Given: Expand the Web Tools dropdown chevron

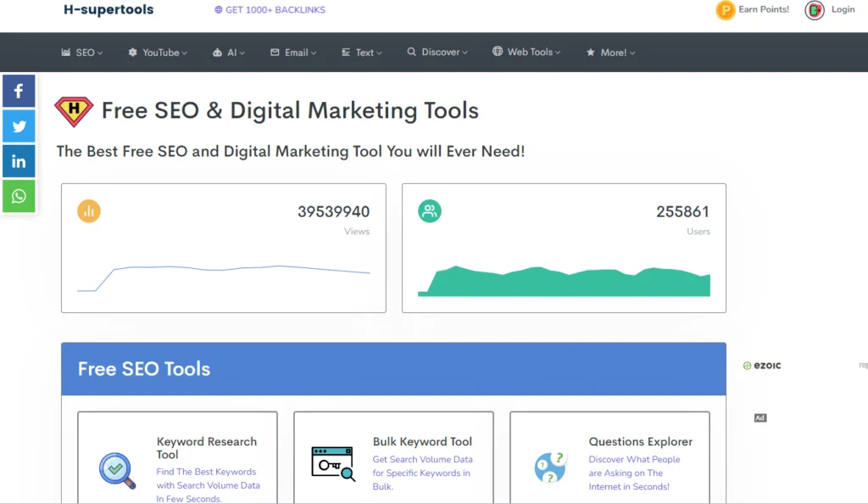Looking at the screenshot, I should pos(558,53).
